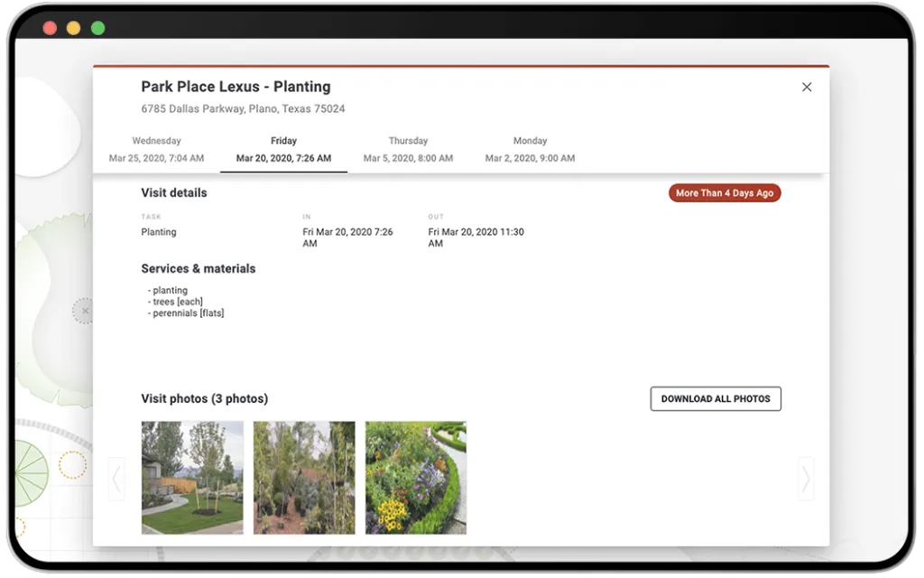The height and width of the screenshot is (578, 924).
Task: Click the Services & materials heading
Action: pos(198,269)
